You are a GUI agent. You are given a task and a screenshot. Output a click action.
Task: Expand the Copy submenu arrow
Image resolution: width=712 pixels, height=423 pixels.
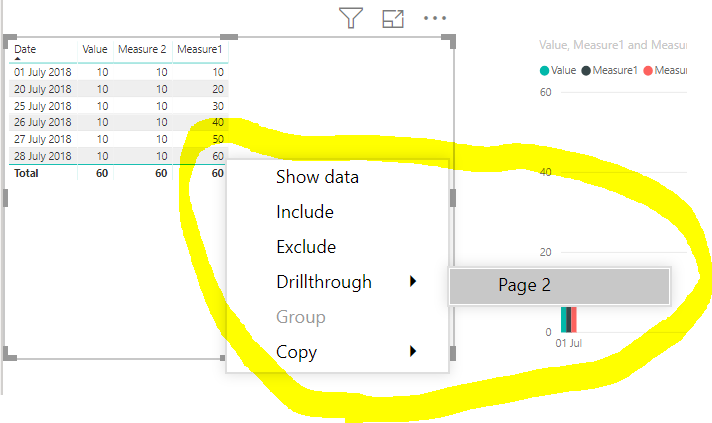click(413, 351)
